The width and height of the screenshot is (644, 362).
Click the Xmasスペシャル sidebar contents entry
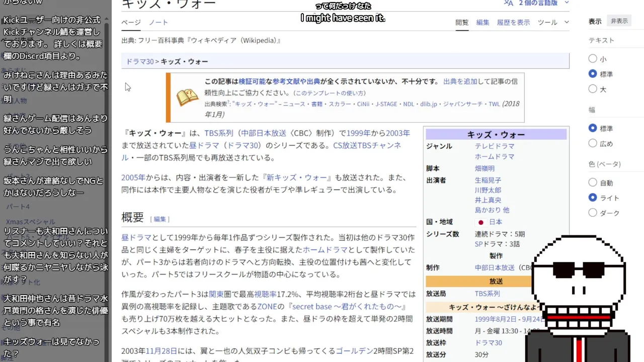tap(31, 222)
